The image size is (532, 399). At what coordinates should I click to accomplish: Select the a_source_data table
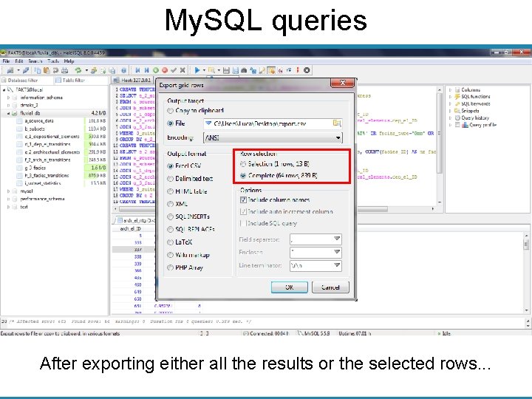[x=39, y=120]
